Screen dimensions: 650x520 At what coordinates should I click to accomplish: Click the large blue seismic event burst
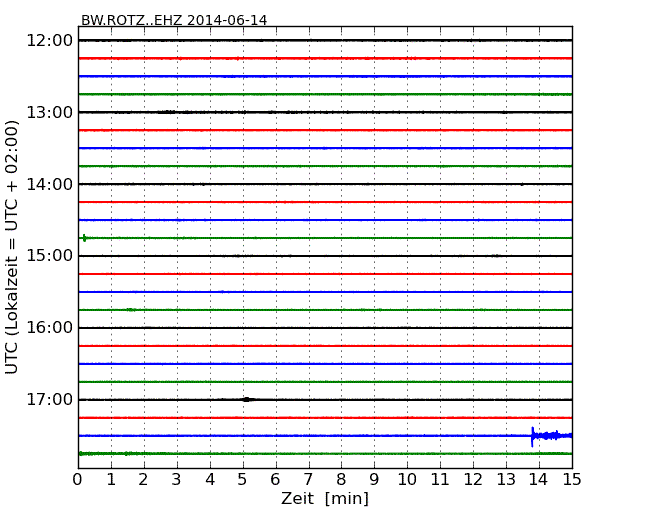point(551,436)
